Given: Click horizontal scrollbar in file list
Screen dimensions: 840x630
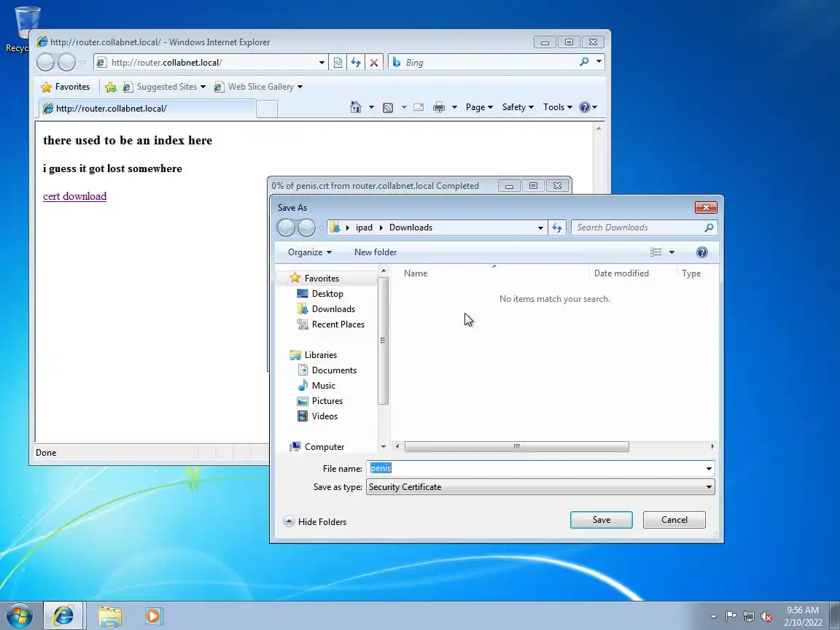Looking at the screenshot, I should (516, 446).
